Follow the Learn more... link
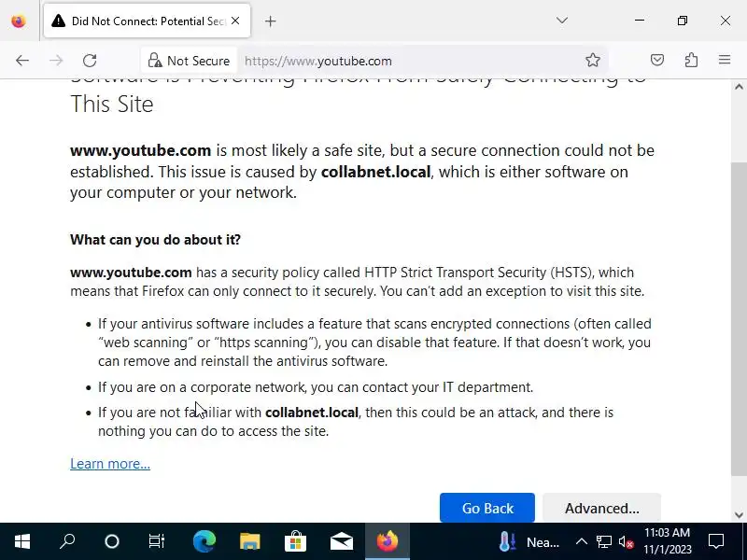Screen dimensions: 747x560 [x=110, y=464]
